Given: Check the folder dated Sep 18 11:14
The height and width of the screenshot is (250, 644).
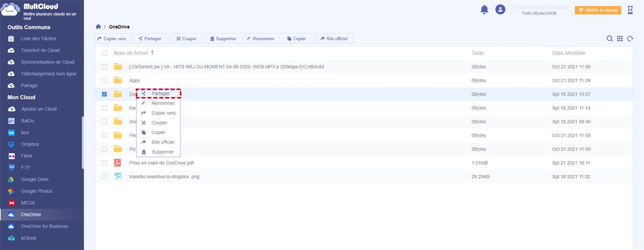Looking at the screenshot, I should point(104,108).
